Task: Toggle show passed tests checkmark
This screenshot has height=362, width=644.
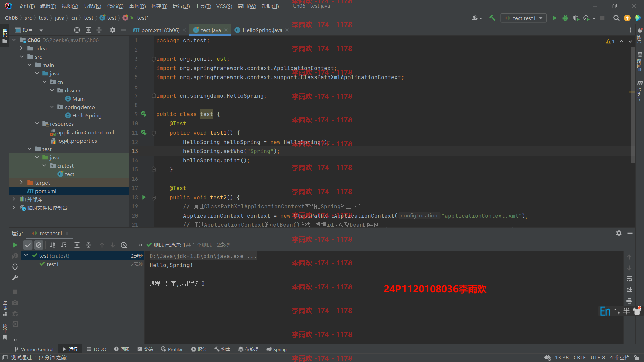Action: [x=28, y=245]
